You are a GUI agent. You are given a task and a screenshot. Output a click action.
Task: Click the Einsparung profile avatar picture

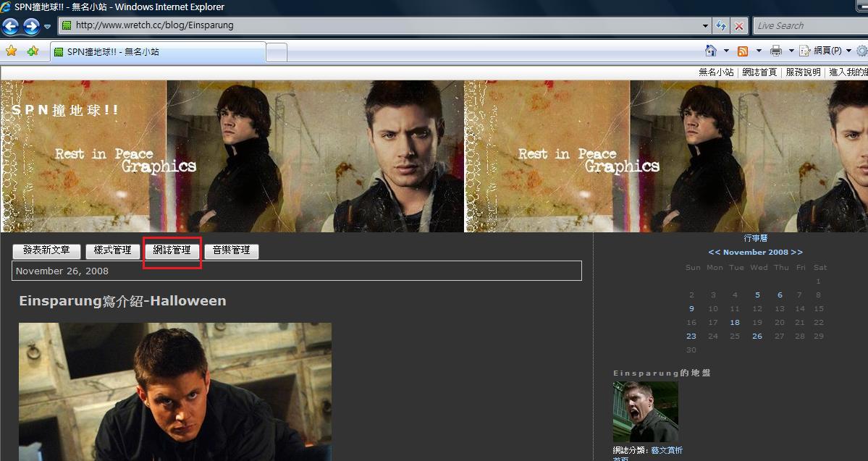point(646,412)
